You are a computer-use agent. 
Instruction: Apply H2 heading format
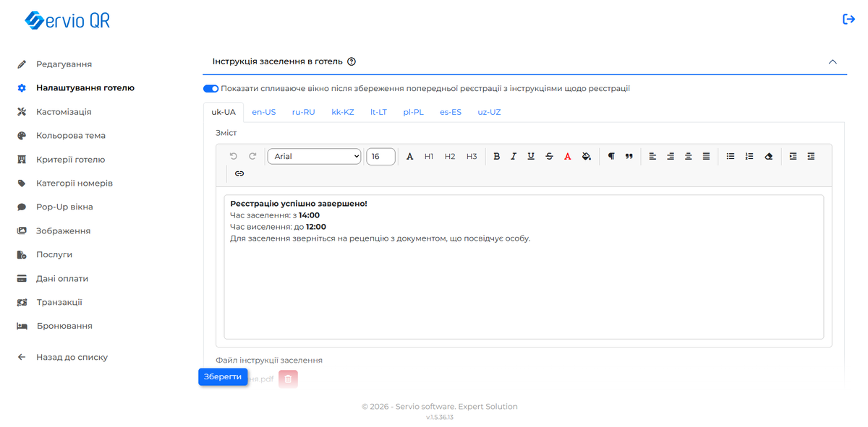pyautogui.click(x=450, y=156)
